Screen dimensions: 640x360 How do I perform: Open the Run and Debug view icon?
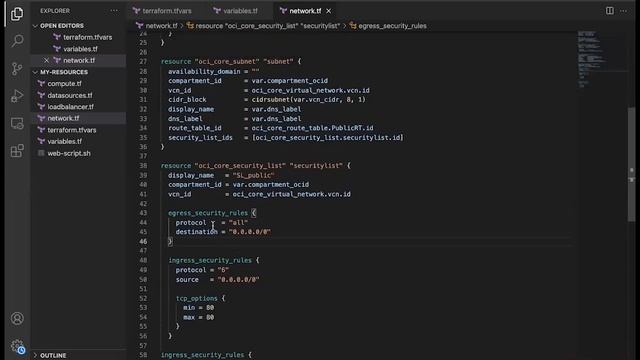tap(17, 96)
